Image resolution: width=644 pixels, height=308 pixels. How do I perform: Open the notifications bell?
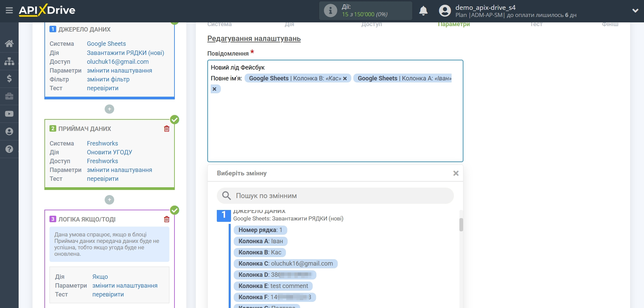tap(423, 11)
